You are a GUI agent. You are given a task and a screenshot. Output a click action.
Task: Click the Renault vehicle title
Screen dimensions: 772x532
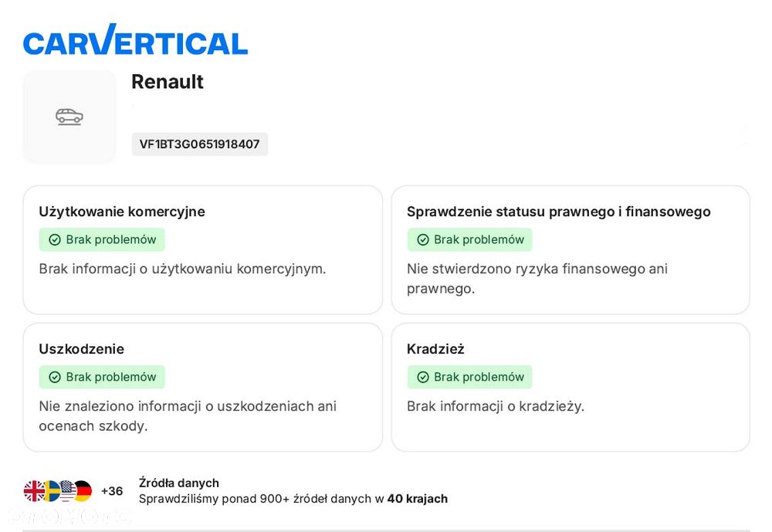[x=168, y=82]
